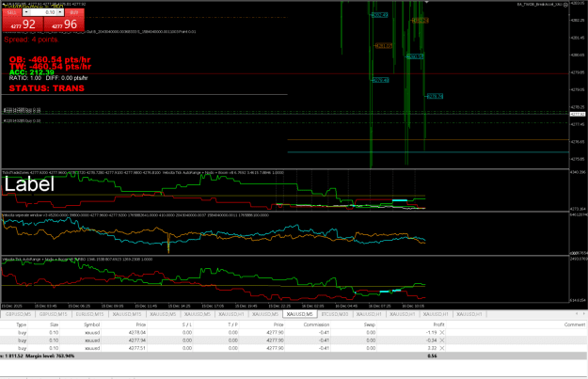Switch to the GBPUSD,M5 chart tab
Screen dimensions: 588x379
point(18,314)
